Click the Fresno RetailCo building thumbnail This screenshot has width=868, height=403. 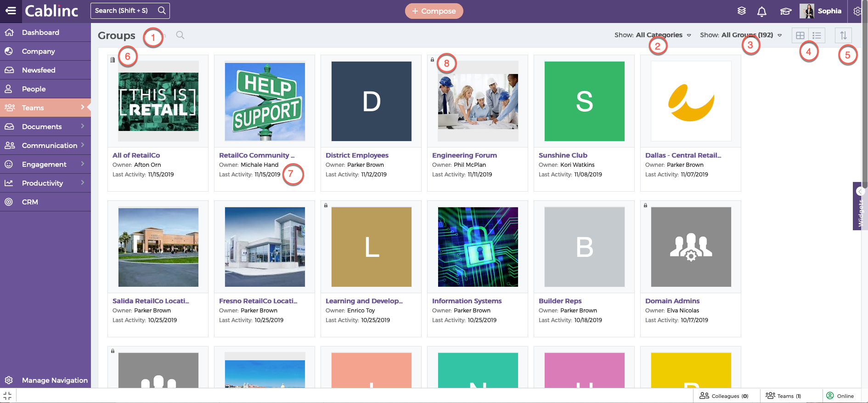(265, 247)
